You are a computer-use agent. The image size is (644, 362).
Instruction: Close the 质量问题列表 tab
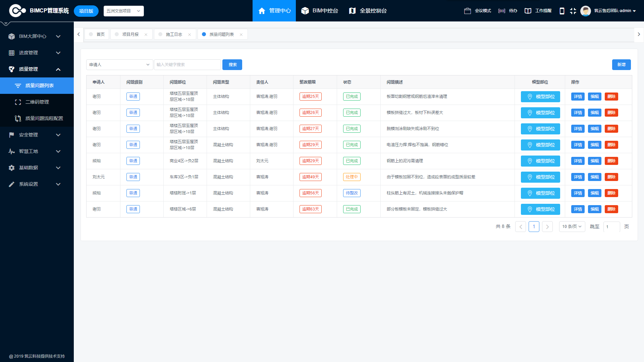pos(241,35)
